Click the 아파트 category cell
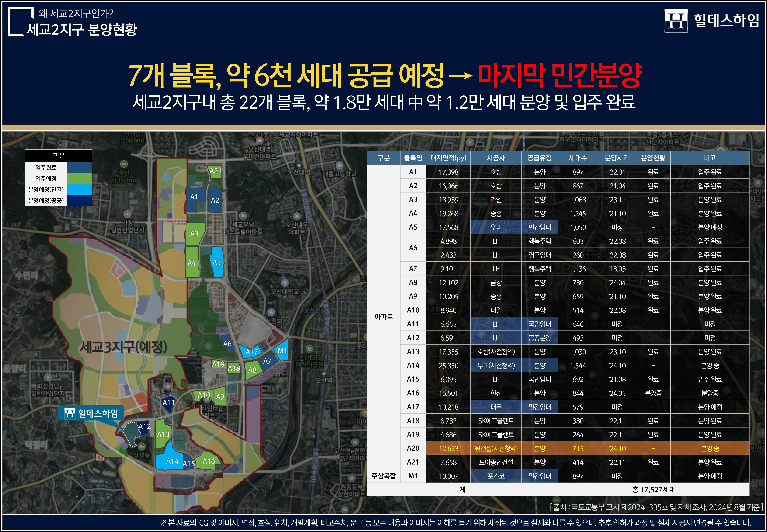This screenshot has height=532, width=767. (x=383, y=317)
